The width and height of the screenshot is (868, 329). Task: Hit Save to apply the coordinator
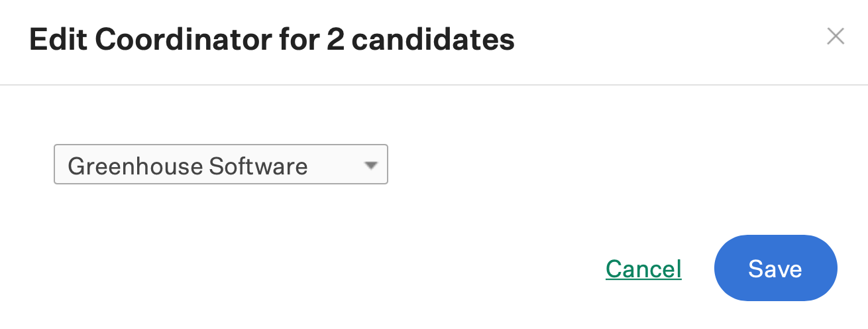point(775,268)
